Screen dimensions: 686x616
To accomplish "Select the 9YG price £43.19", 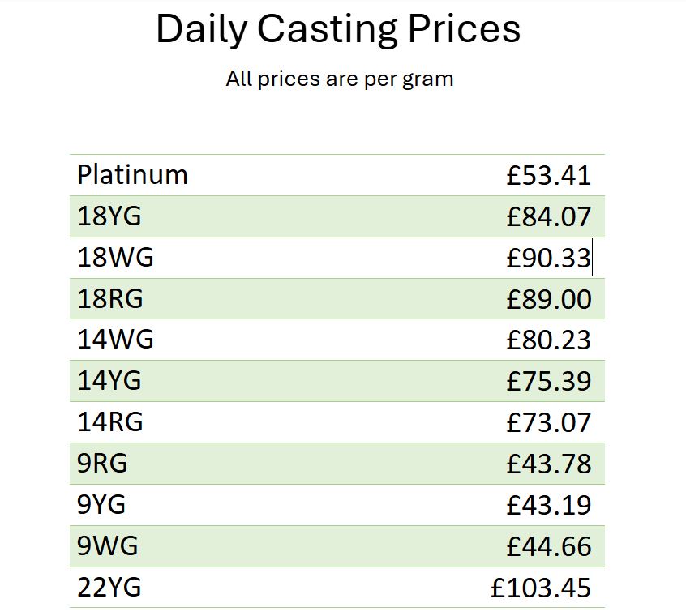I will point(549,506).
